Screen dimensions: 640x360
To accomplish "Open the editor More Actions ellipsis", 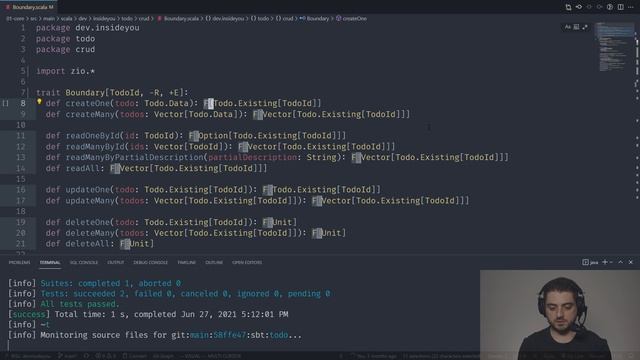I will coord(631,7).
